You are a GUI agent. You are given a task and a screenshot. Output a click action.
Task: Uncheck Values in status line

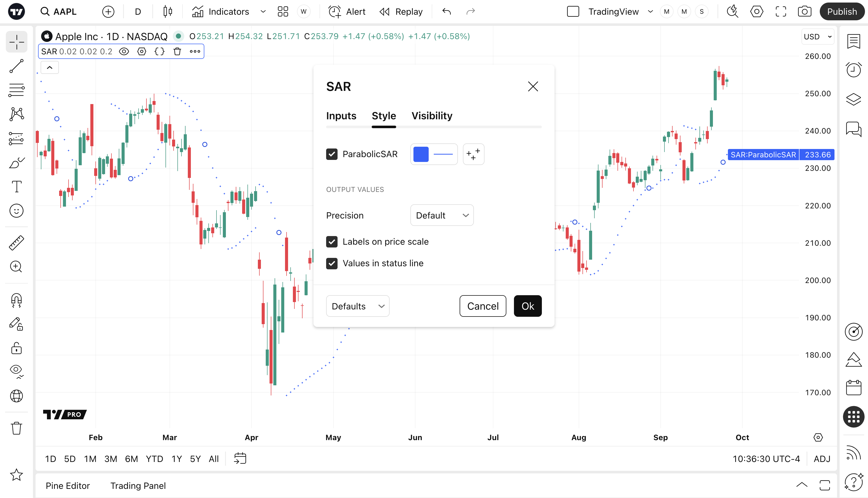[331, 263]
